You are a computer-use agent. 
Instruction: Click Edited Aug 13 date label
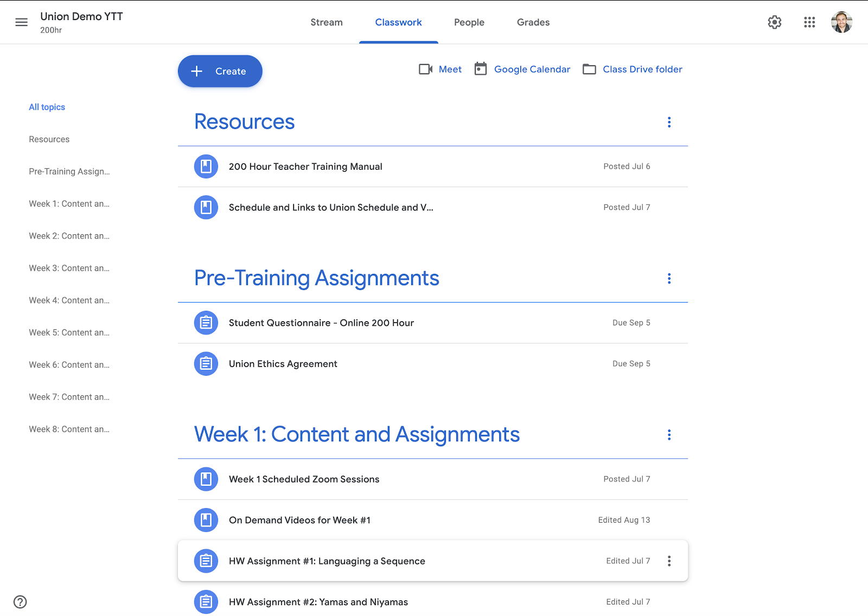click(x=624, y=520)
